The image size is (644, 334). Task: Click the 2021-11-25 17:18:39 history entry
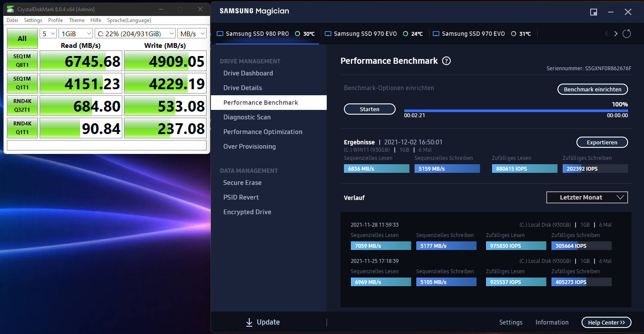[x=375, y=261]
